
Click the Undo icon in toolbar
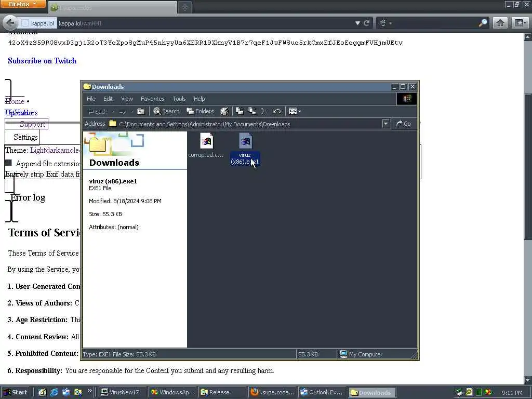(276, 111)
